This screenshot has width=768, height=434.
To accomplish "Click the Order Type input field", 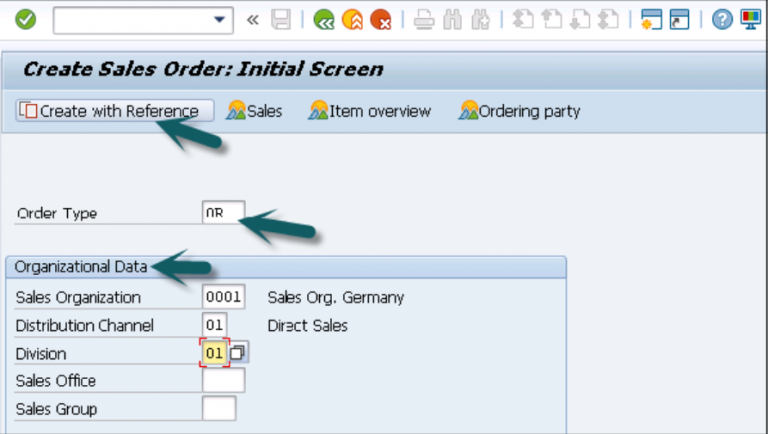I will [x=223, y=213].
